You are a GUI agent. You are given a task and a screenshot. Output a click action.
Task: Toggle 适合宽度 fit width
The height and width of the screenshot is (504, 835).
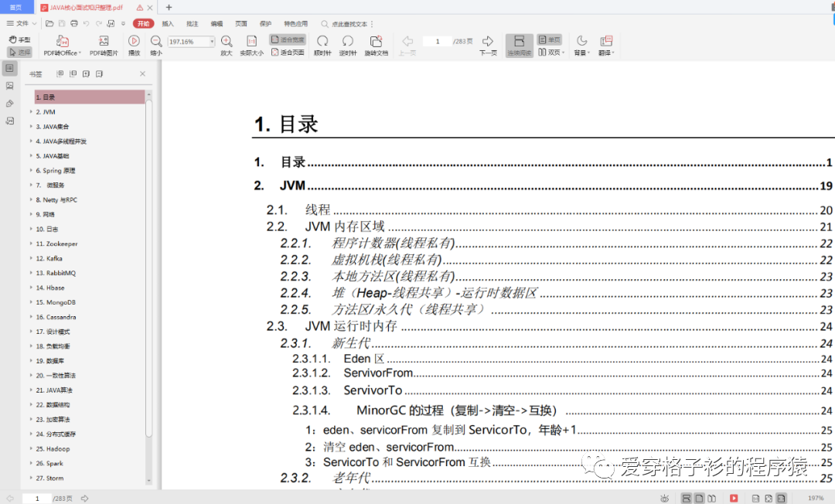(288, 39)
